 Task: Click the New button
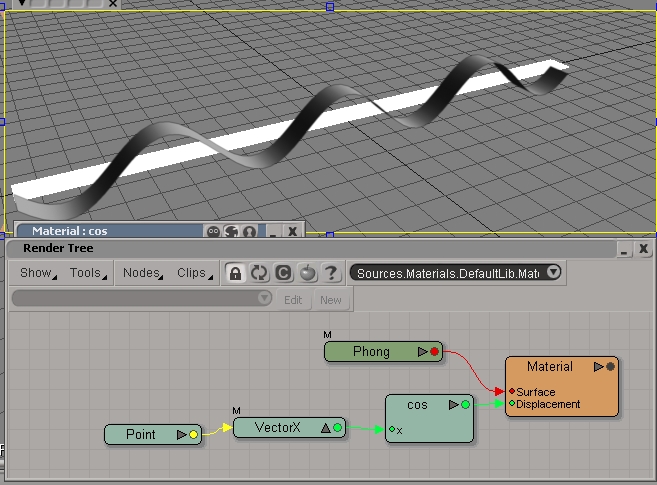pyautogui.click(x=331, y=300)
